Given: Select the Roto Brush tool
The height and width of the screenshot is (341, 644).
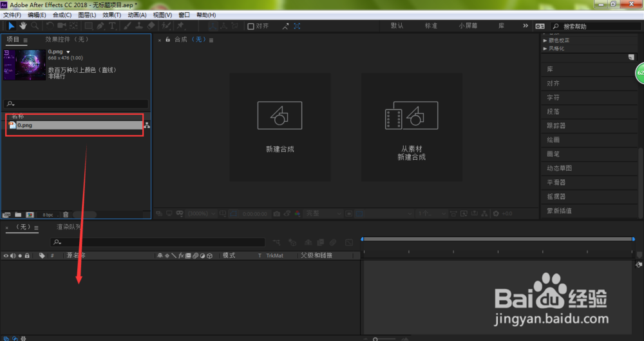Looking at the screenshot, I should point(166,26).
